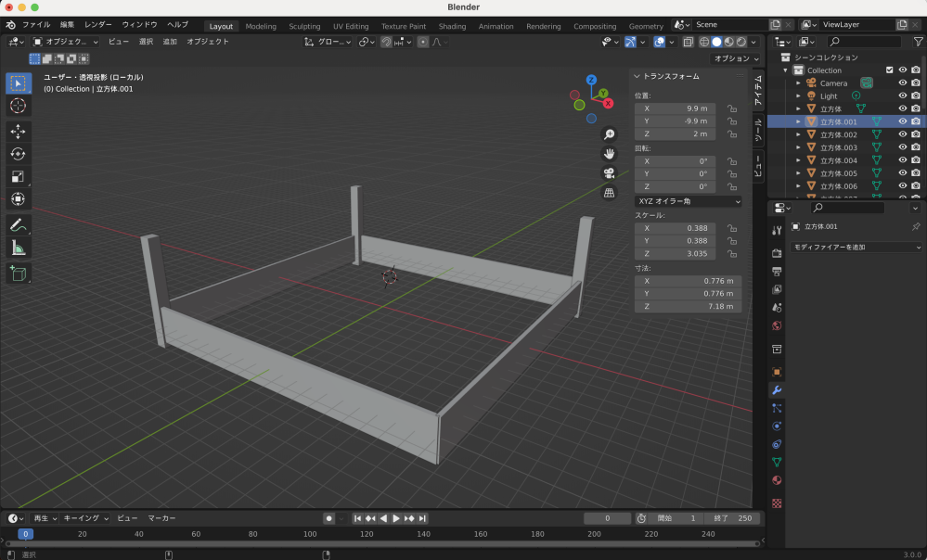Play the animation forward
This screenshot has height=560, width=927.
396,518
